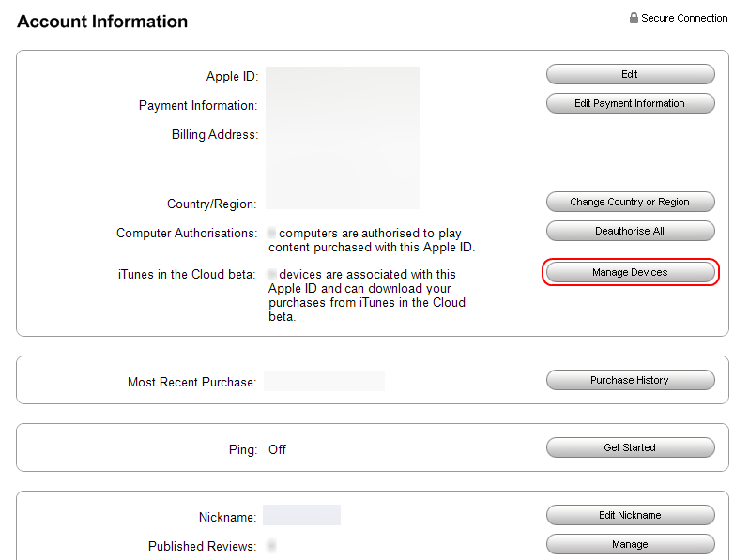Click the blurred Apple ID details area
Image resolution: width=749 pixels, height=560 pixels.
tap(343, 137)
